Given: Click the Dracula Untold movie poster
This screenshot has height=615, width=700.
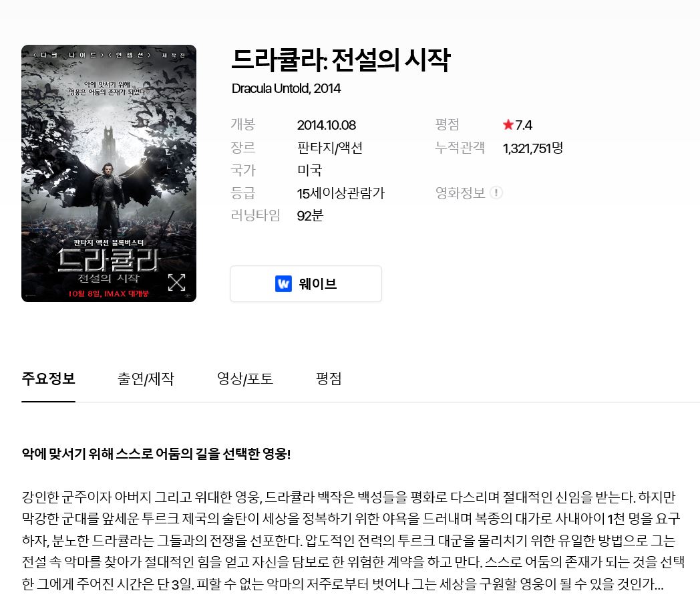Looking at the screenshot, I should 109,173.
